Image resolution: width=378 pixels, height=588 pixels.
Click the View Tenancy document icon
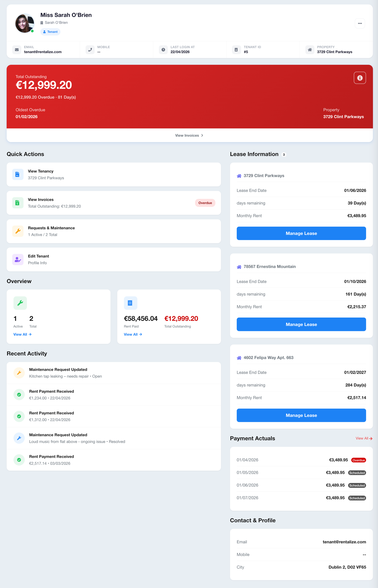click(18, 174)
